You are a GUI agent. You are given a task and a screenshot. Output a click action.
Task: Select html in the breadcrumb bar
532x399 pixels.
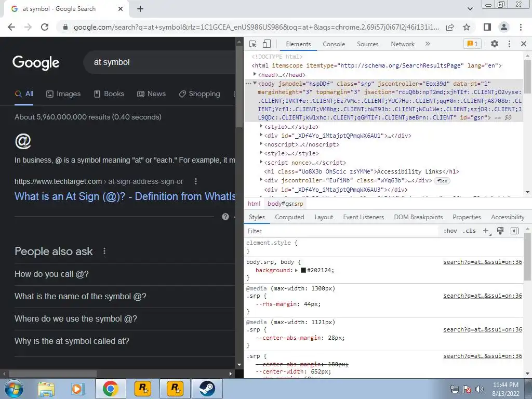[x=254, y=204]
